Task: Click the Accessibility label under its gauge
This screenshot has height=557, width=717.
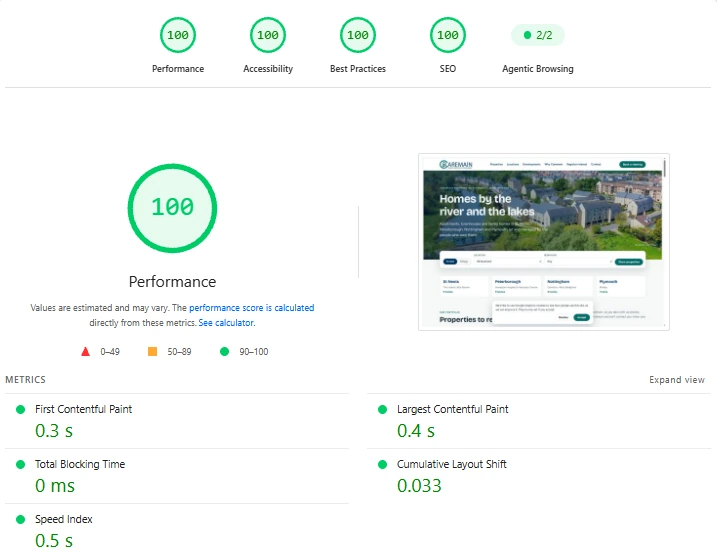Action: 268,69
